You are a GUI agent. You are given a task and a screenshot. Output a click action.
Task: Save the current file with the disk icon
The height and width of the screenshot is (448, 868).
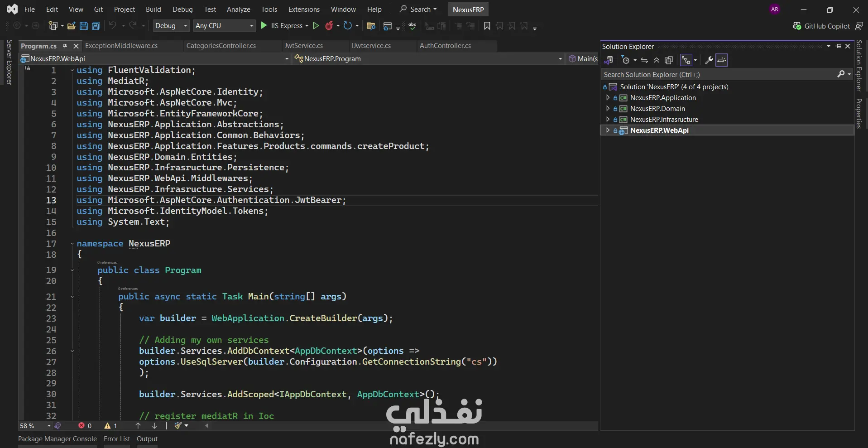[84, 26]
